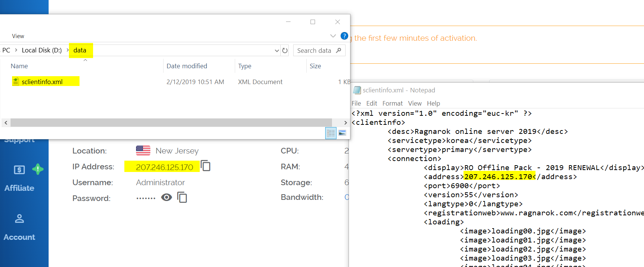Sort by Date modified column header
The height and width of the screenshot is (267, 644).
187,66
